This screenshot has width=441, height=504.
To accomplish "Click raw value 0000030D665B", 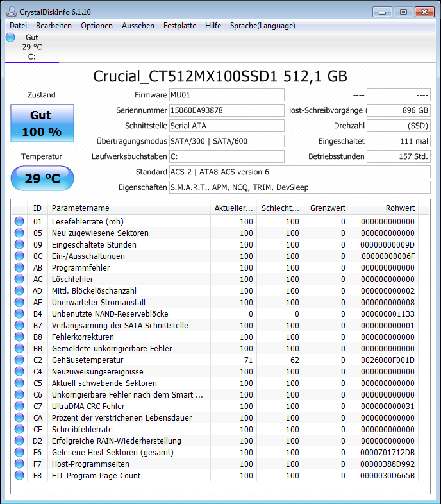I will [x=388, y=475].
